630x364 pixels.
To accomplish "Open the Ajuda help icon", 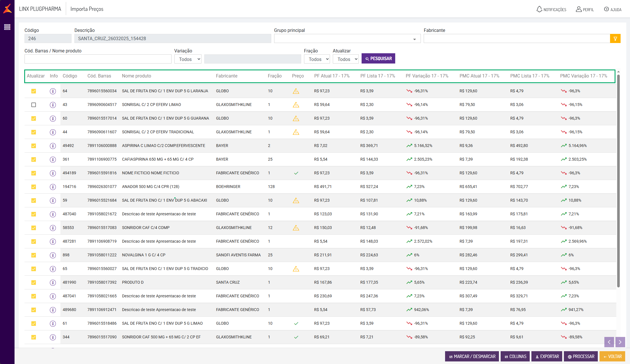I will pos(606,9).
